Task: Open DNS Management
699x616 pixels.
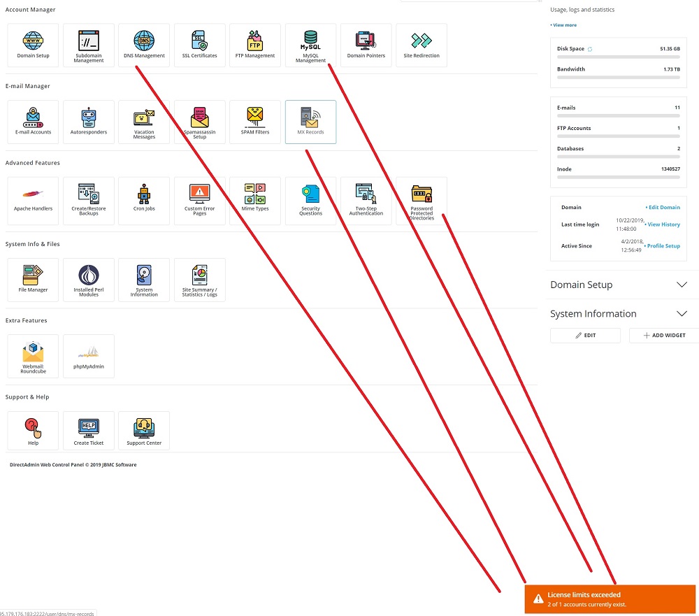Action: [x=144, y=45]
